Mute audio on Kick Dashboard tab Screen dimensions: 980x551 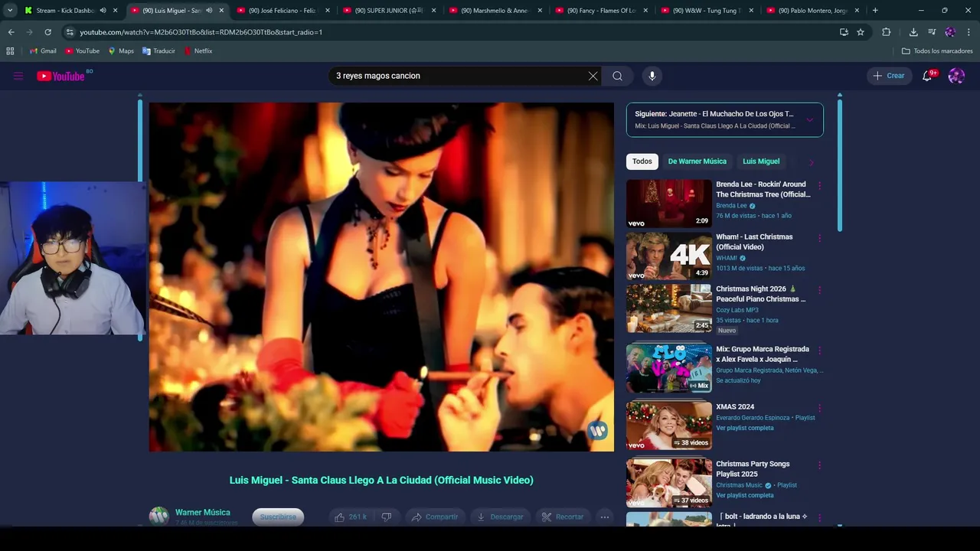coord(103,11)
